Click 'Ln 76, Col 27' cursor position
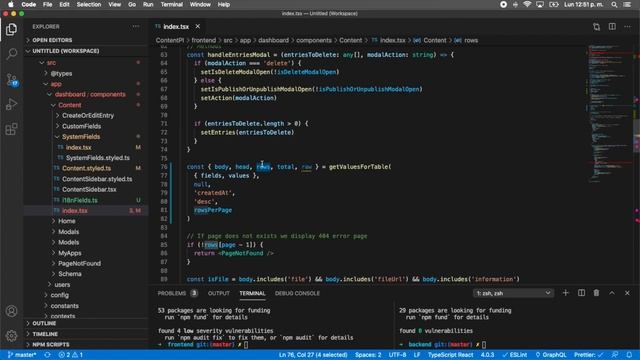This screenshot has height=360, width=640. coord(313,355)
